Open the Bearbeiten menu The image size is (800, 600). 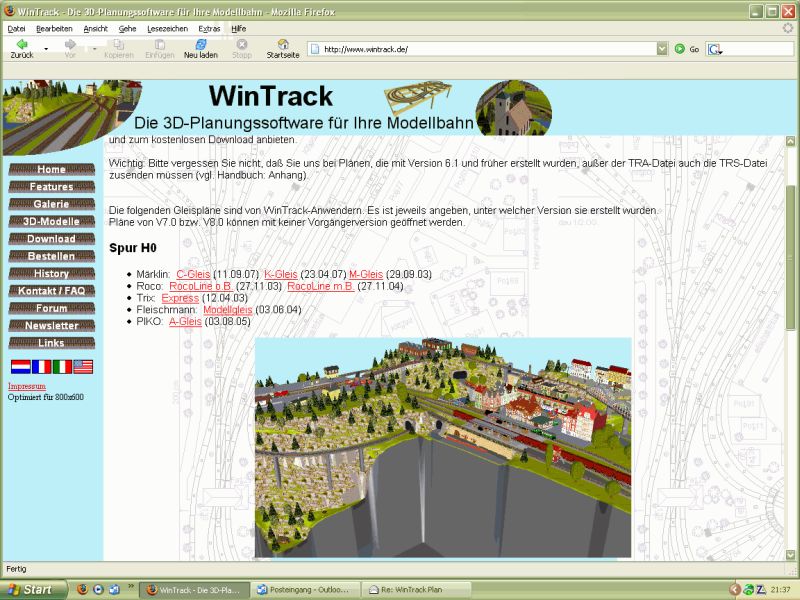pyautogui.click(x=54, y=29)
